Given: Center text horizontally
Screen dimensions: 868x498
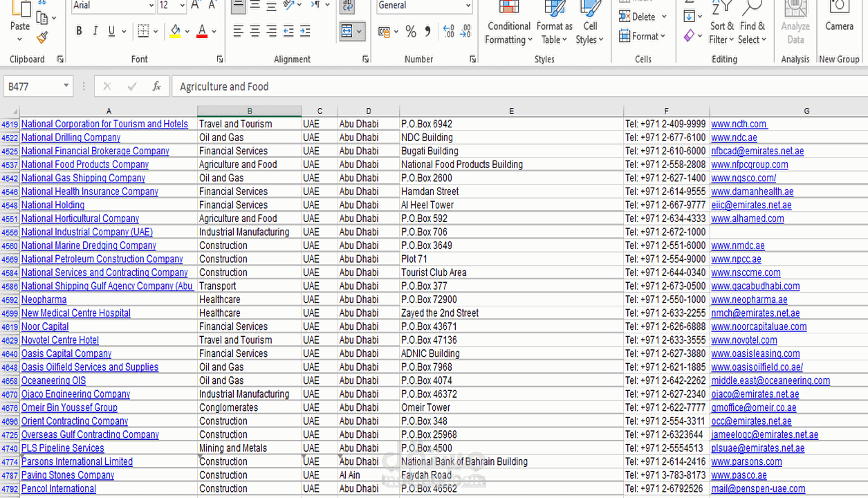Looking at the screenshot, I should coord(255,31).
